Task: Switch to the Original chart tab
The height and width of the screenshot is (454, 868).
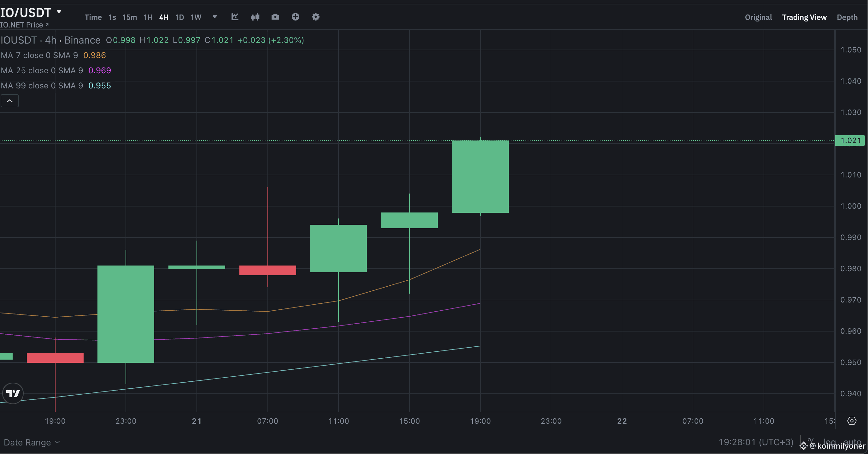Action: (x=758, y=17)
